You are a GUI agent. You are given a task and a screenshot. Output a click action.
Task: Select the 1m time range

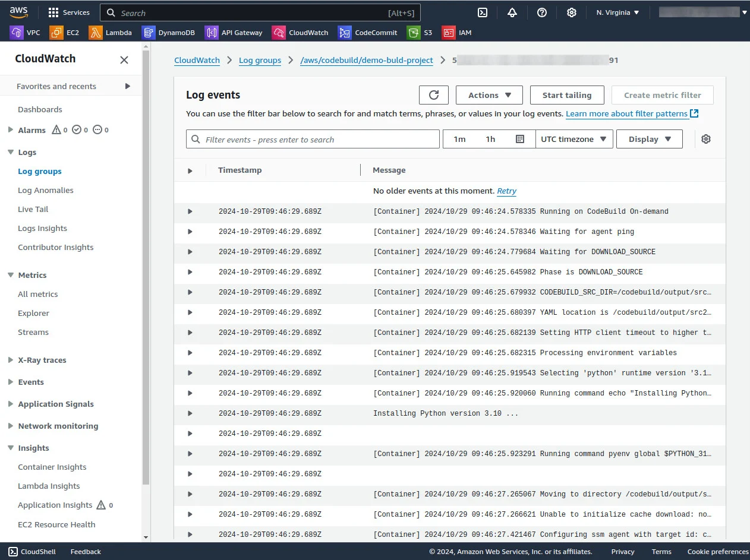[459, 139]
